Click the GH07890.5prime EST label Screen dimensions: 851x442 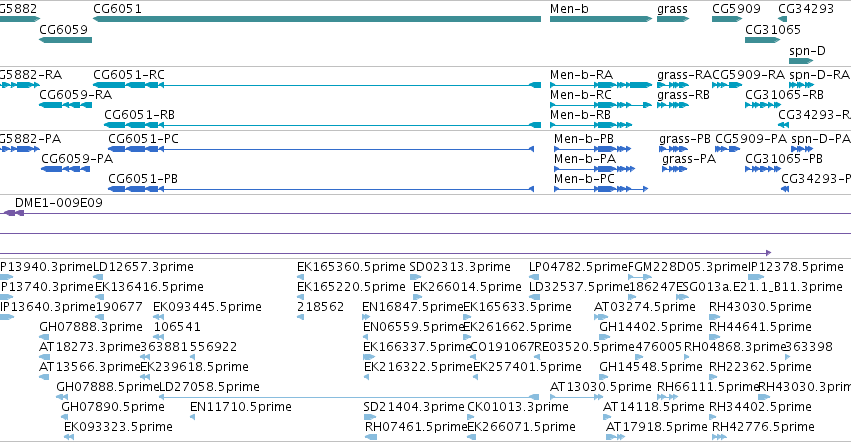point(113,407)
